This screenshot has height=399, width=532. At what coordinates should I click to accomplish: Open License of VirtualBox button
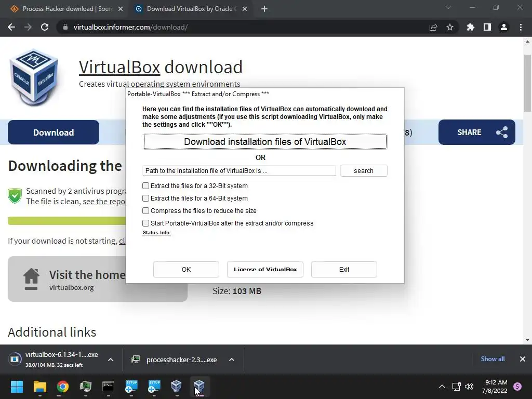click(x=265, y=270)
